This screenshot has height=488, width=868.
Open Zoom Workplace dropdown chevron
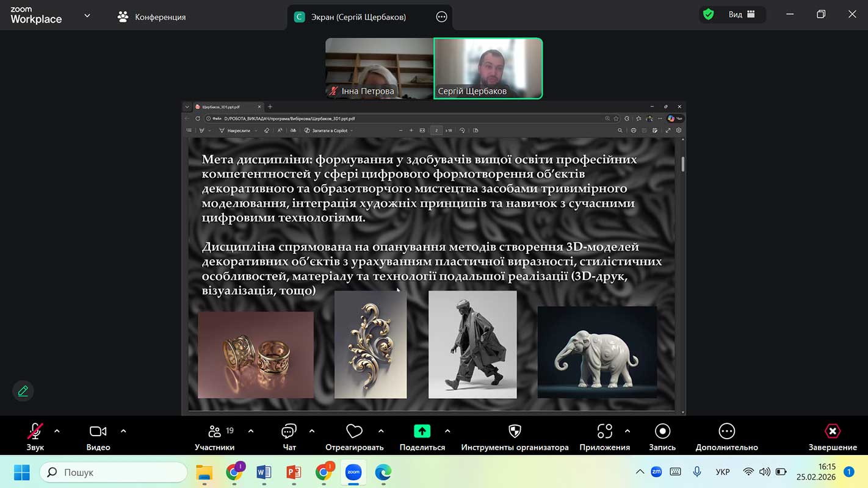pyautogui.click(x=87, y=16)
